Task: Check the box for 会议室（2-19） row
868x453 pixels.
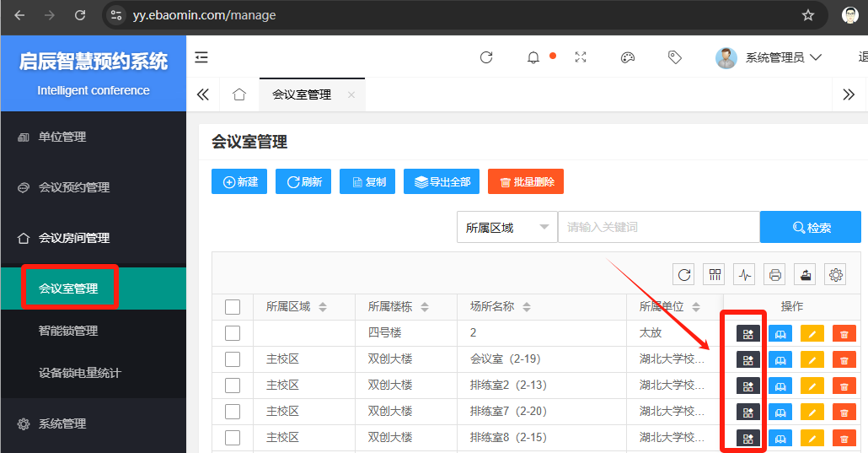Action: pyautogui.click(x=233, y=360)
